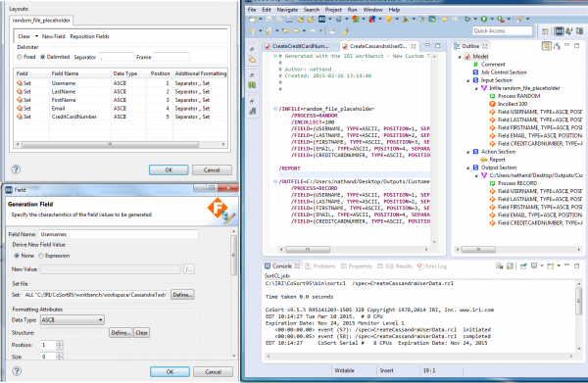588x383 pixels.
Task: Switch to the Problems tab
Action: pos(320,266)
